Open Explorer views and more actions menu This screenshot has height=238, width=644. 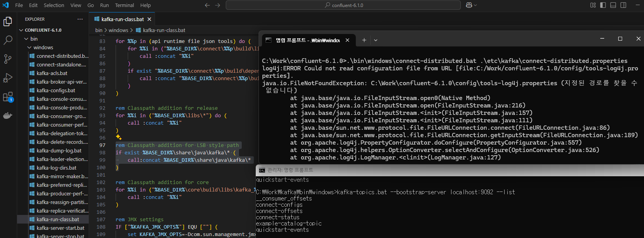pyautogui.click(x=80, y=19)
